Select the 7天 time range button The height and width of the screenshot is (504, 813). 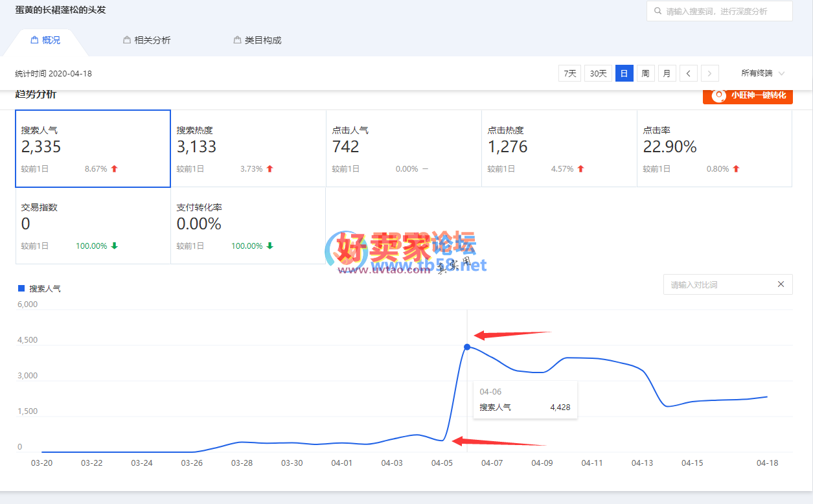569,74
